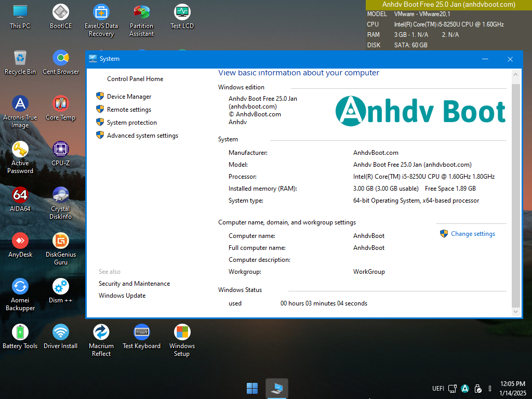The width and height of the screenshot is (532, 399).
Task: Launch Partition Assistant from desktop
Action: click(141, 12)
